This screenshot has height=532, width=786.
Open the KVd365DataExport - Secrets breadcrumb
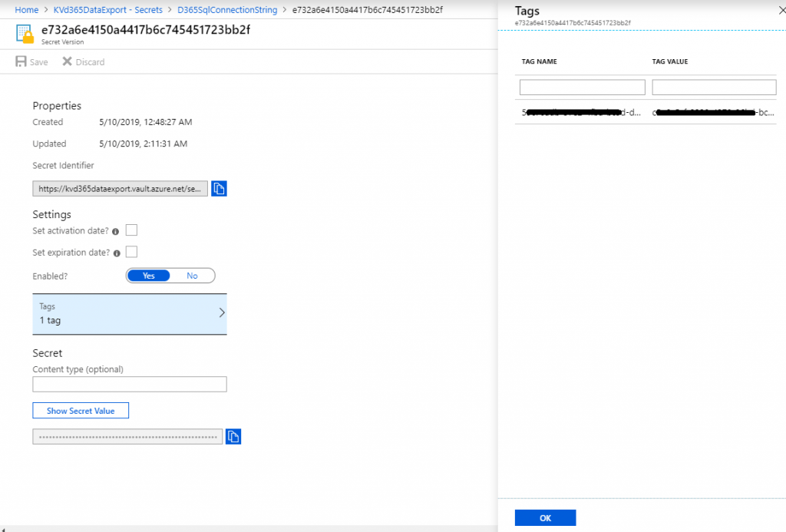[107, 9]
